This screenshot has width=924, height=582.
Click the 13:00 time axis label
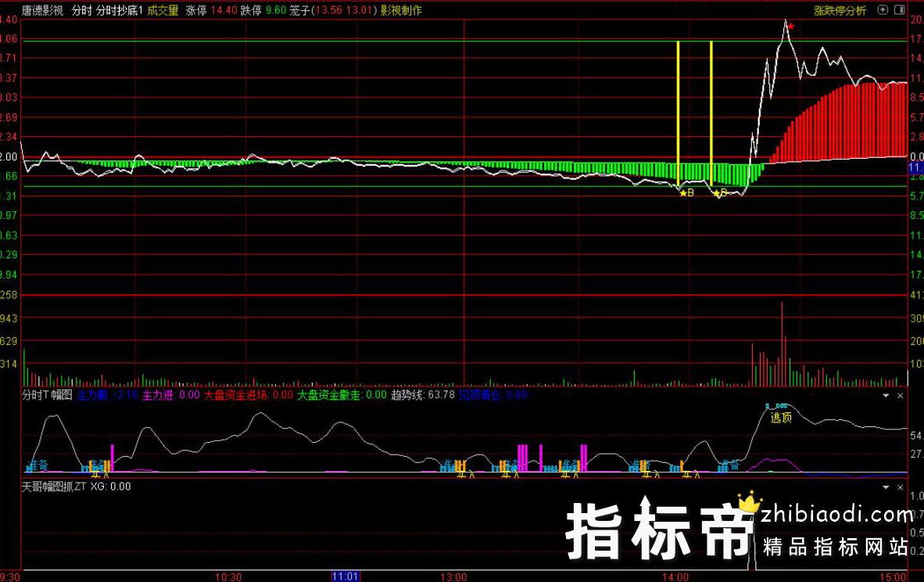453,577
